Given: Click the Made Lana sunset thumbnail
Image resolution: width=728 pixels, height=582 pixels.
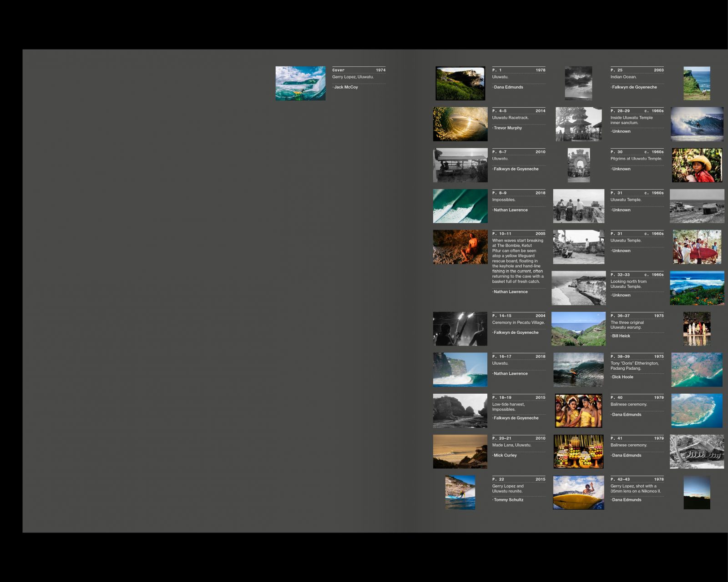Looking at the screenshot, I should (x=460, y=452).
